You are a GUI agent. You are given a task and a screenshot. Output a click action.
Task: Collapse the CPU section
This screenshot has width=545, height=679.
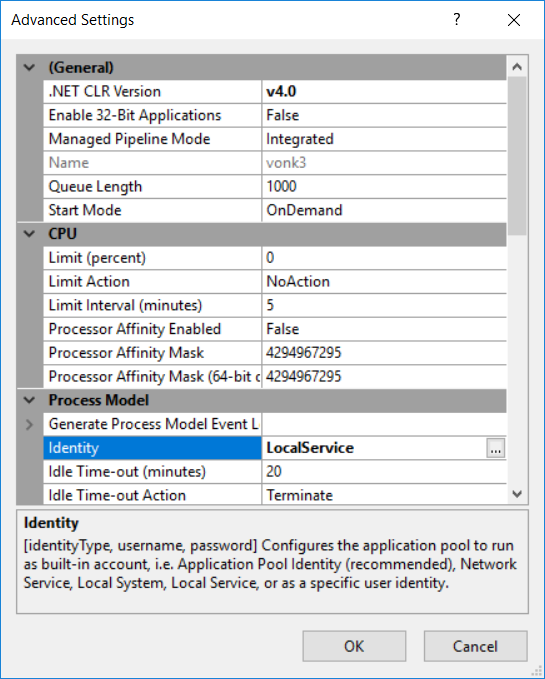pos(29,234)
